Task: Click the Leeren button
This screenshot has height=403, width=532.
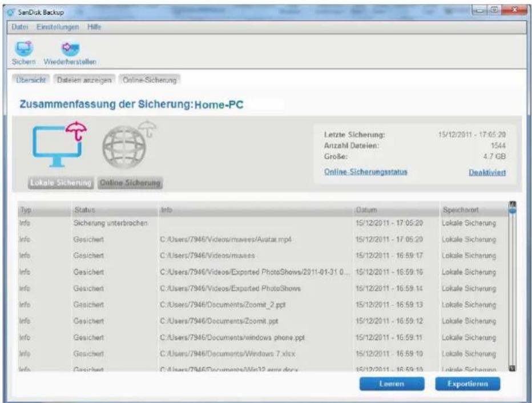Action: pyautogui.click(x=392, y=384)
